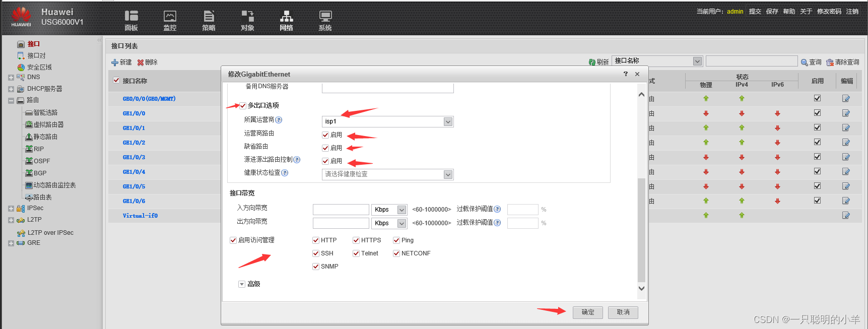Toggle the Ping access checkbox
Image resolution: width=868 pixels, height=329 pixels.
396,240
